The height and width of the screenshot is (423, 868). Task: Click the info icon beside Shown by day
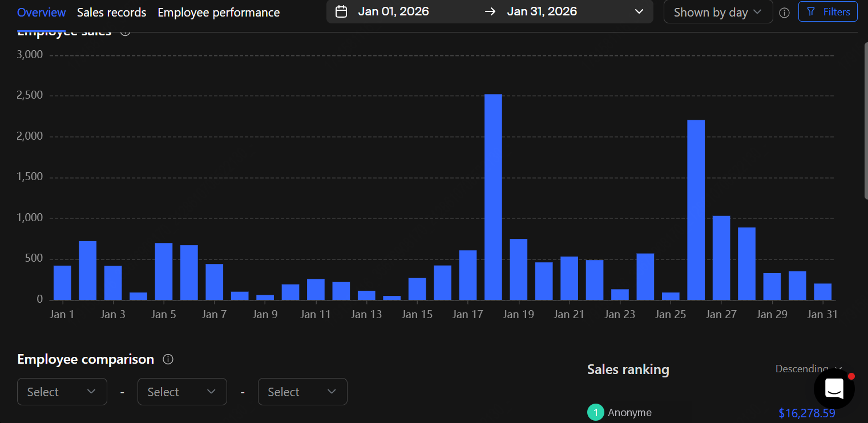click(785, 13)
